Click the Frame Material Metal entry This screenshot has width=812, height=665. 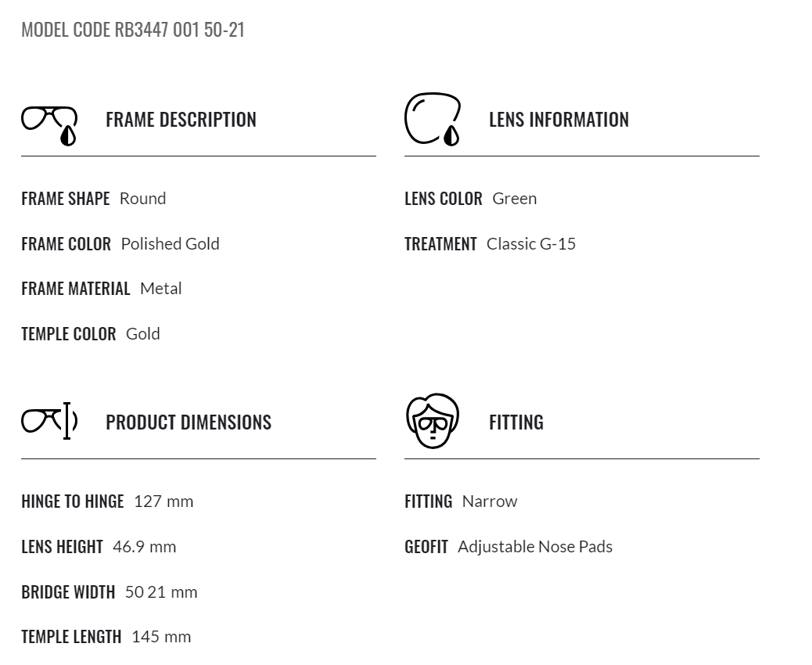coord(102,289)
